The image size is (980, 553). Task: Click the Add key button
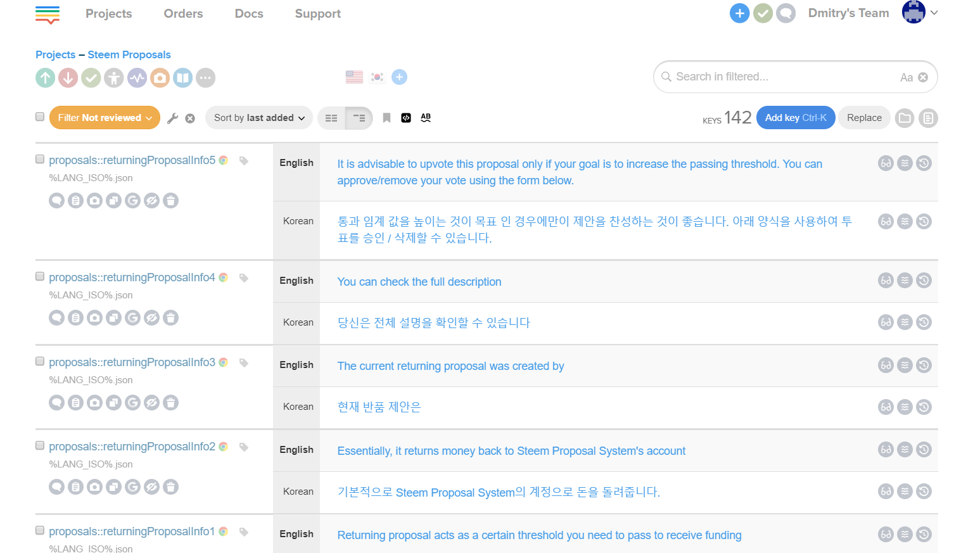click(x=796, y=118)
